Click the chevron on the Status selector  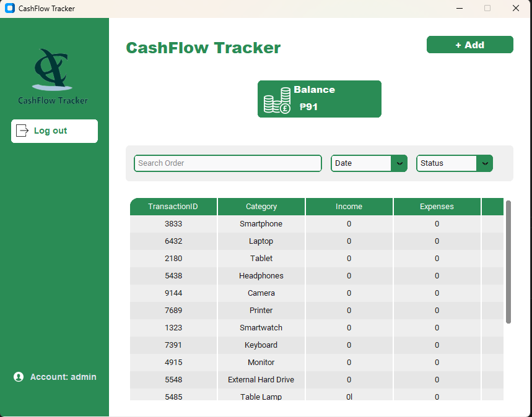pos(485,163)
